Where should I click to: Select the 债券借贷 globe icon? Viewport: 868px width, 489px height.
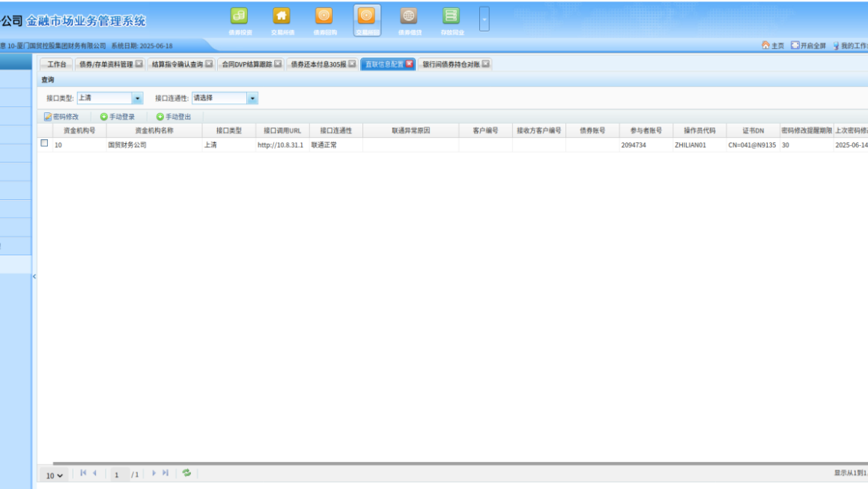409,16
